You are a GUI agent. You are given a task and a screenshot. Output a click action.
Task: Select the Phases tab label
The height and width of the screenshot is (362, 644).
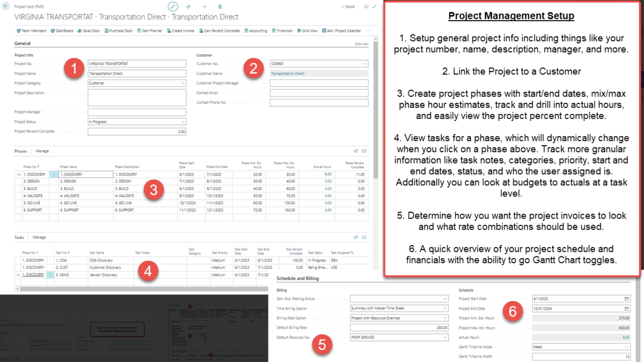[21, 151]
